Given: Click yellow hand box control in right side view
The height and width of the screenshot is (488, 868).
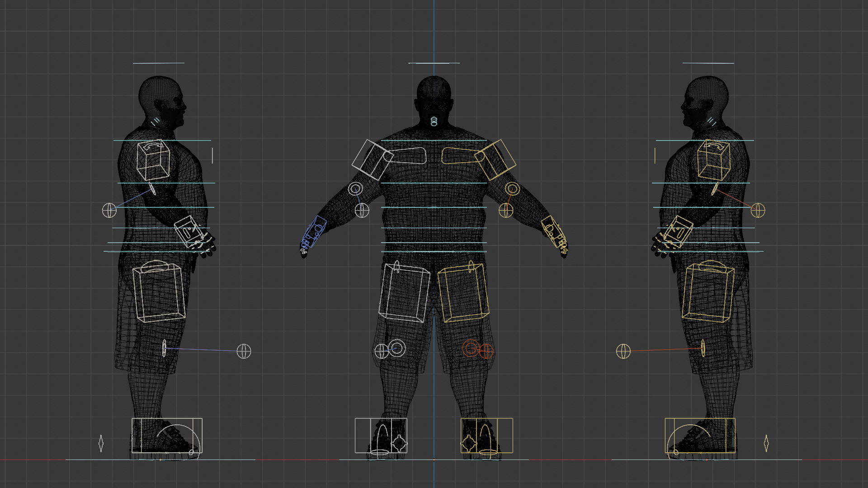Looking at the screenshot, I should [678, 231].
